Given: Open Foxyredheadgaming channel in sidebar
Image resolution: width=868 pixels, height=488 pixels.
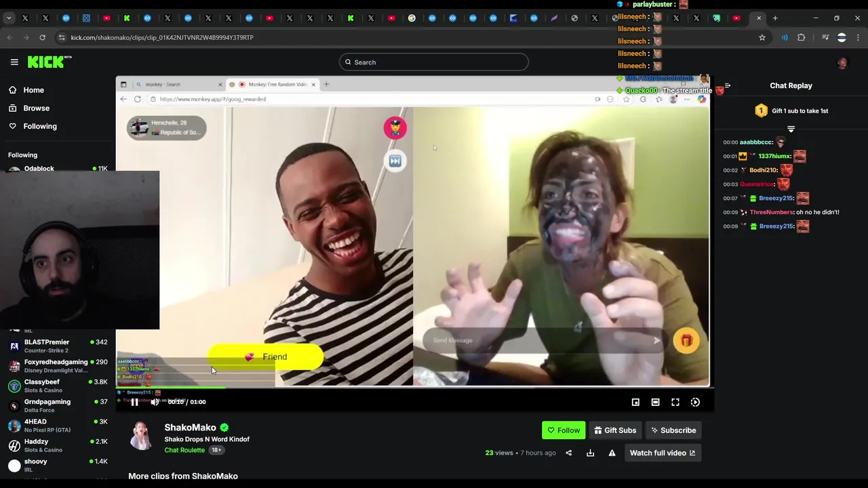Looking at the screenshot, I should tap(58, 366).
